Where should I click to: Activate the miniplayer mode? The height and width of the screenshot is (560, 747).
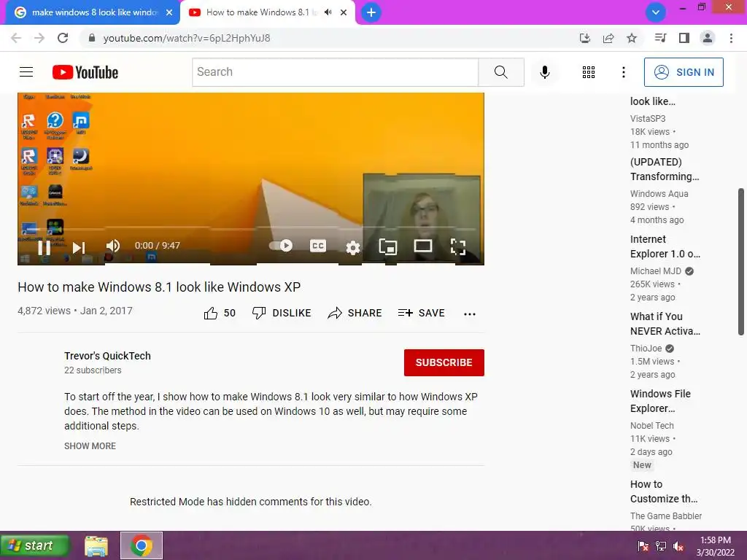388,246
